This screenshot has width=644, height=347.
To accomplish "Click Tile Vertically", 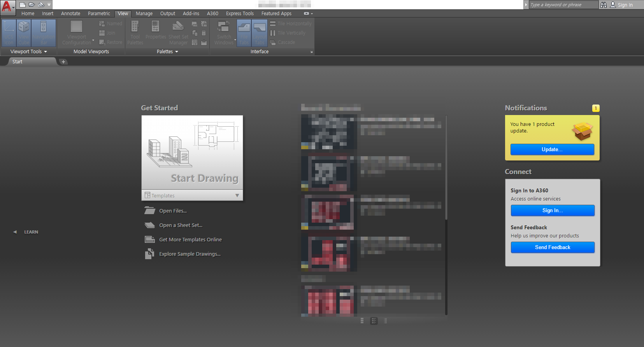I will click(288, 33).
